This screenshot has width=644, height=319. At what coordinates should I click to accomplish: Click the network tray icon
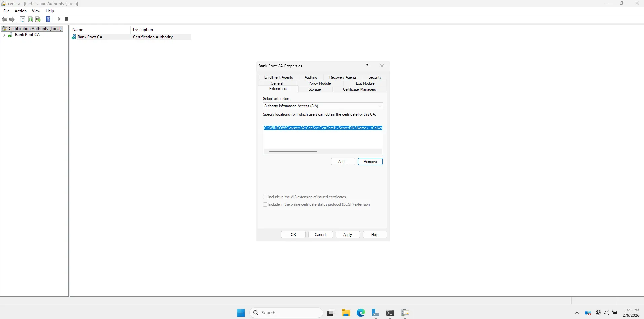point(598,313)
